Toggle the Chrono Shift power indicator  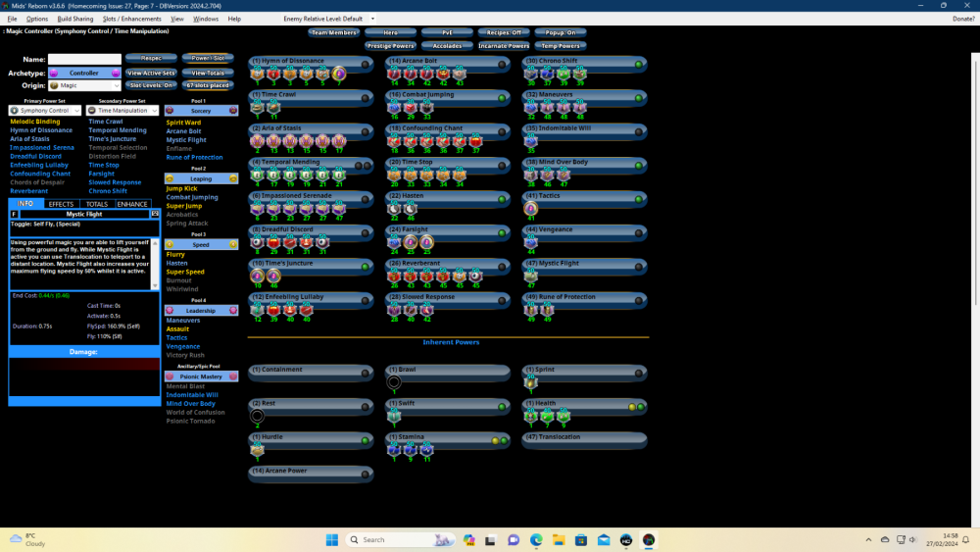[639, 65]
